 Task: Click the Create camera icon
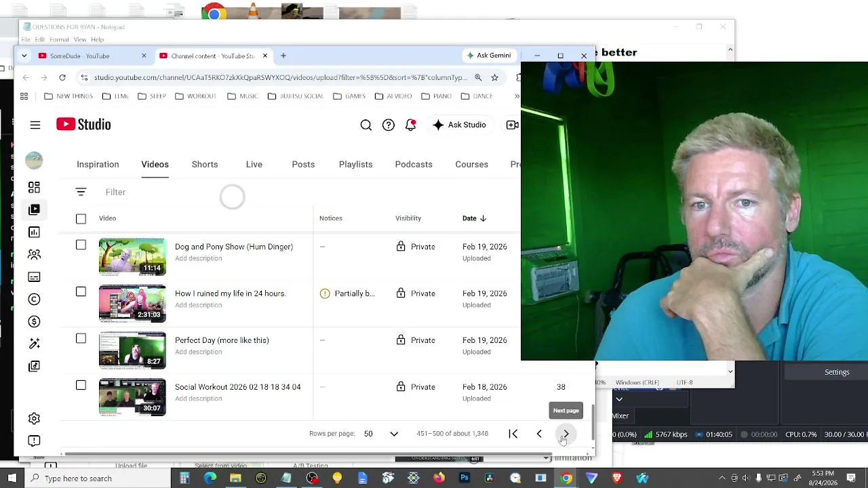(513, 125)
